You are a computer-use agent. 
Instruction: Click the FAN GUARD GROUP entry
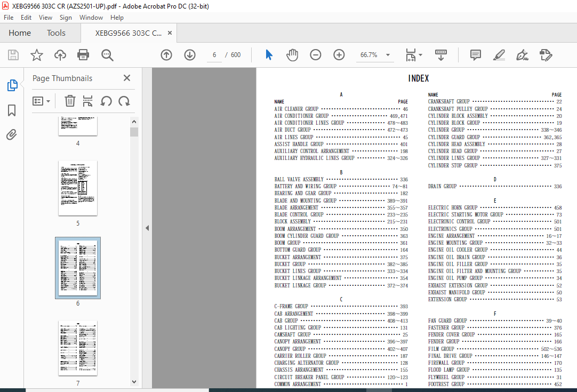pyautogui.click(x=495, y=321)
